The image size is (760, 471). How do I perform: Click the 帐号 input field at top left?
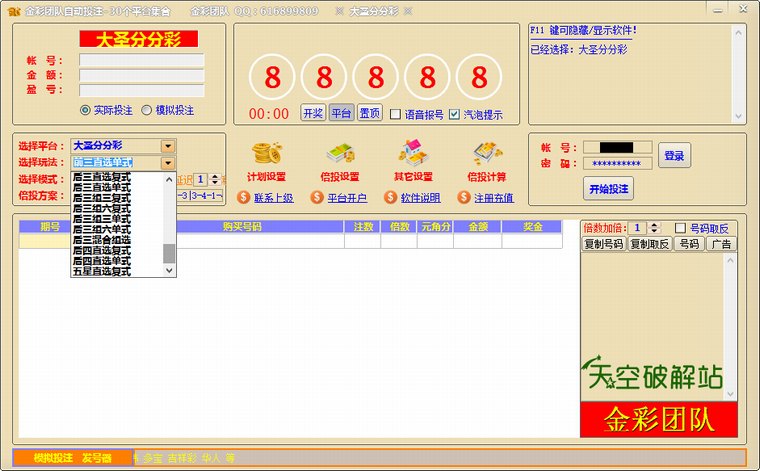[141, 60]
